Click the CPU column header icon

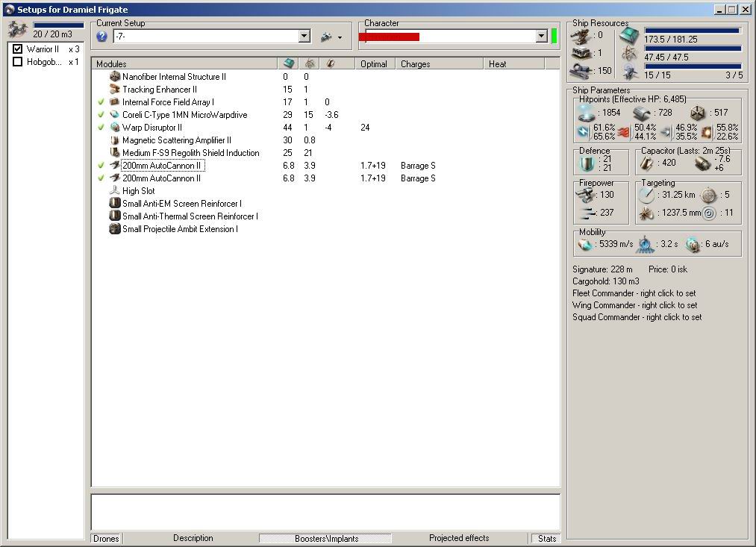(x=289, y=63)
